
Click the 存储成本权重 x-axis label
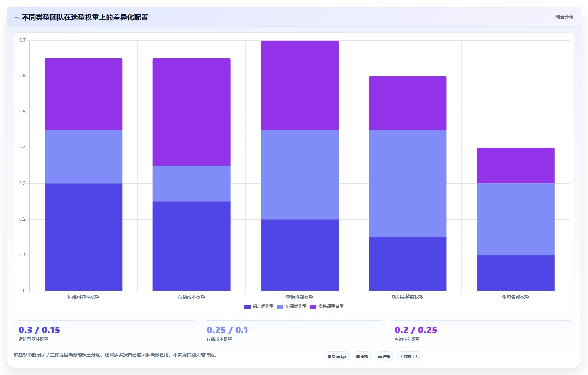[191, 297]
